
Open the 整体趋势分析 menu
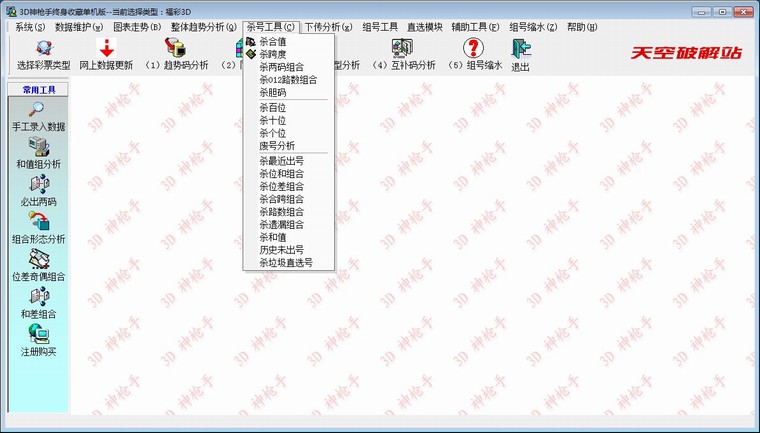point(203,27)
